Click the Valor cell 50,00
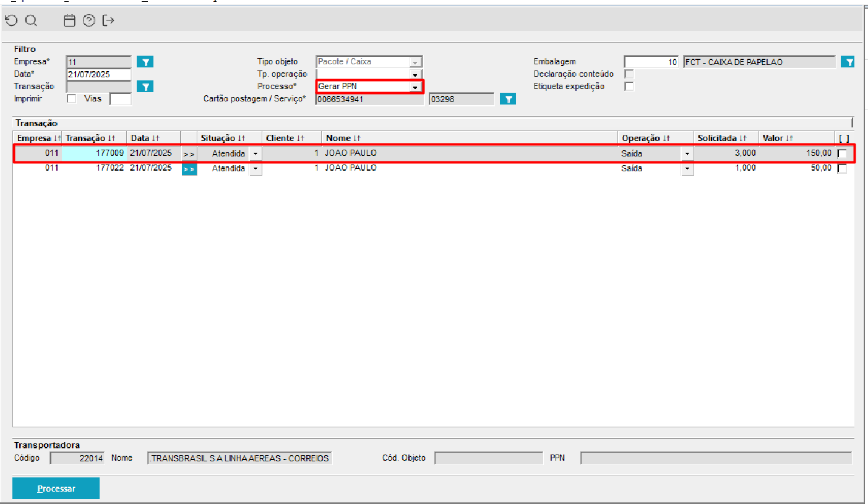This screenshot has width=868, height=504. [796, 168]
